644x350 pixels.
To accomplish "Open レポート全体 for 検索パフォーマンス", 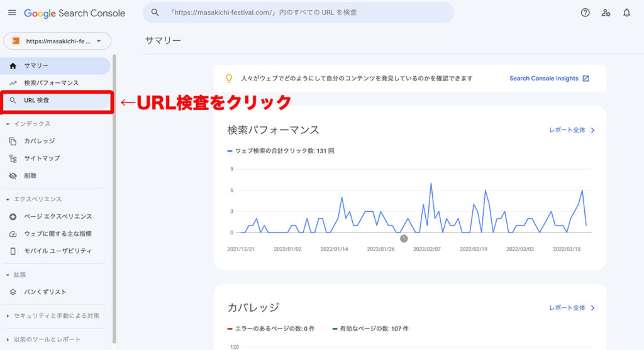I will pos(567,130).
